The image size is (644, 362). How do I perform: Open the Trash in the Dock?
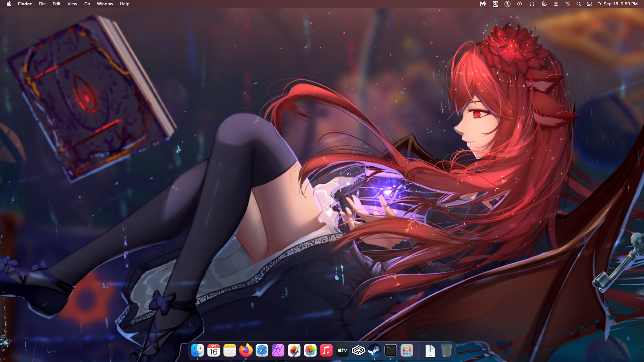pyautogui.click(x=446, y=351)
